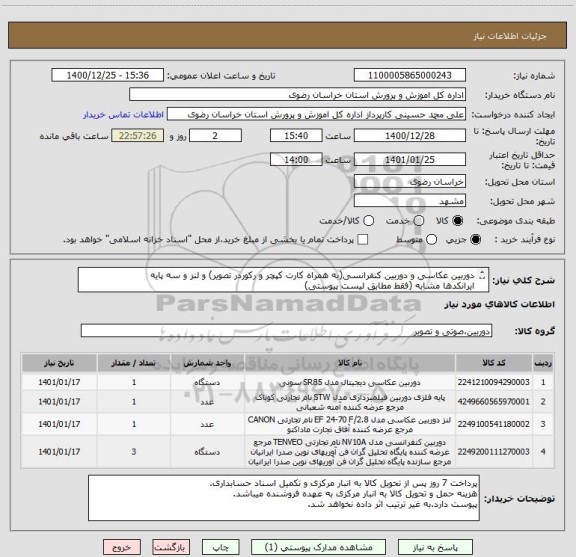Click the days remaining field showing 2

point(215,136)
